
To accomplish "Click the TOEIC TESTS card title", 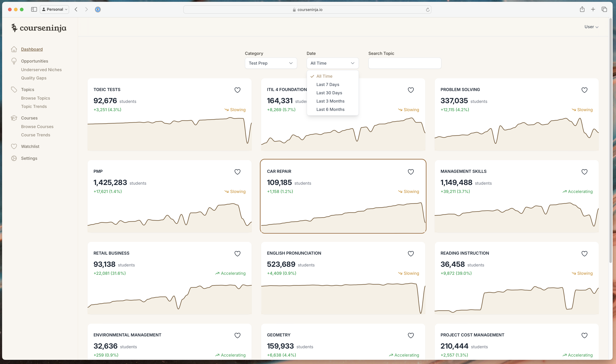I will click(x=107, y=90).
